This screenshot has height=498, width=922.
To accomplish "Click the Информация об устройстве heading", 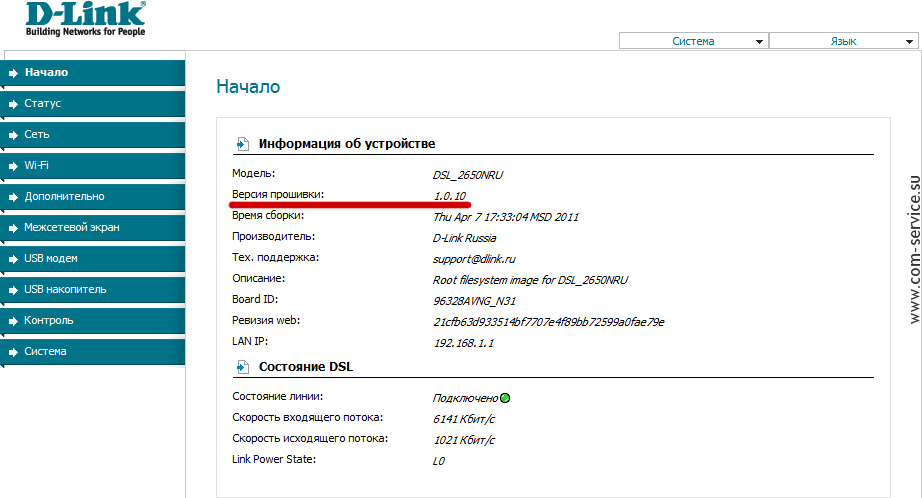I will click(x=347, y=143).
